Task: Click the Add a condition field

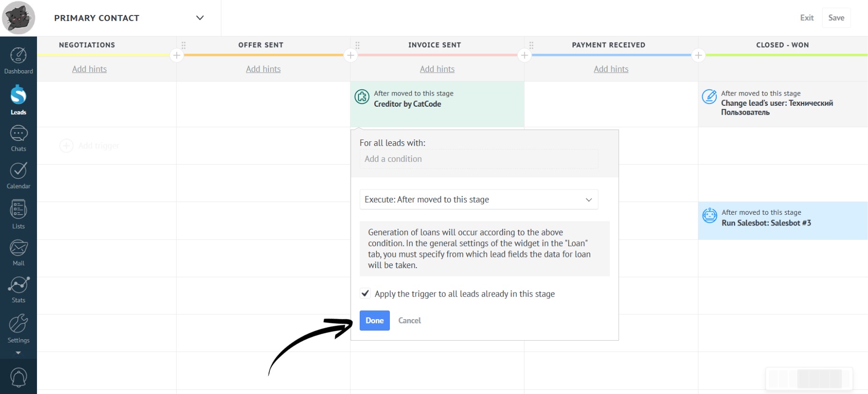Action: pyautogui.click(x=478, y=159)
